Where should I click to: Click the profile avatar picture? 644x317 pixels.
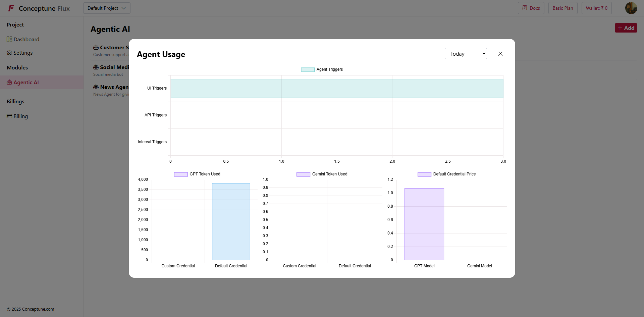click(631, 8)
